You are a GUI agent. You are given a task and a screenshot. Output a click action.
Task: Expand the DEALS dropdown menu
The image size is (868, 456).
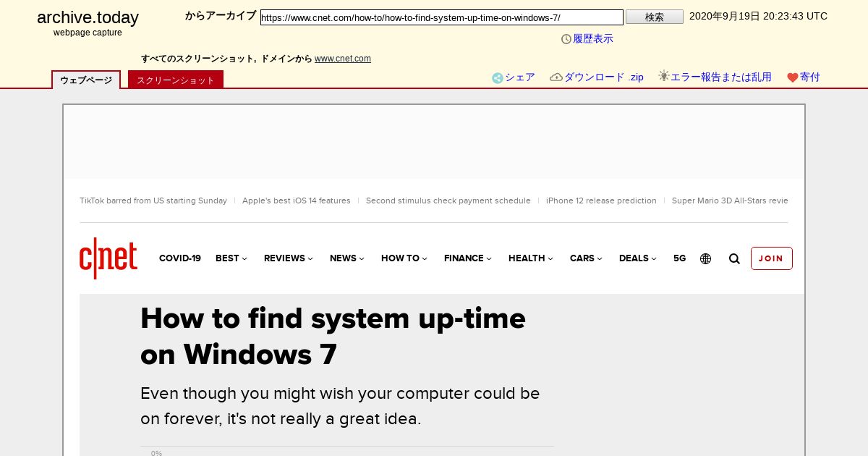(x=638, y=258)
